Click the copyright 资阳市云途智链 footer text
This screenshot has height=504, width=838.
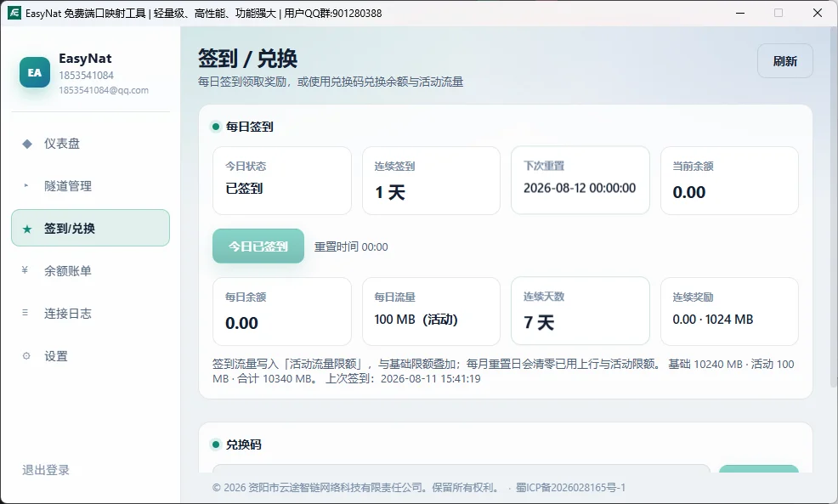[x=356, y=488]
